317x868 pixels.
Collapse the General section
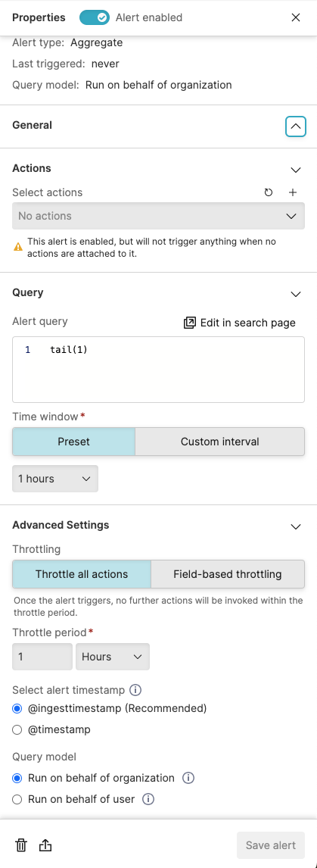296,126
